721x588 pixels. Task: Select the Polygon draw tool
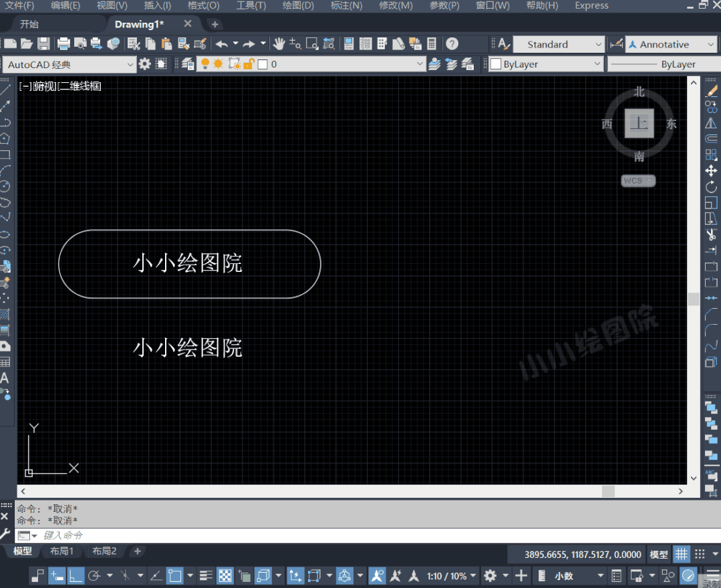tap(5, 138)
